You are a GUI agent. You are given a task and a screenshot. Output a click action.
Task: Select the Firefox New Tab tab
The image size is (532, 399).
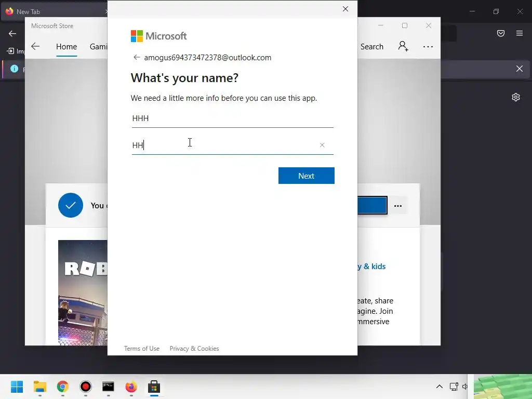(54, 11)
